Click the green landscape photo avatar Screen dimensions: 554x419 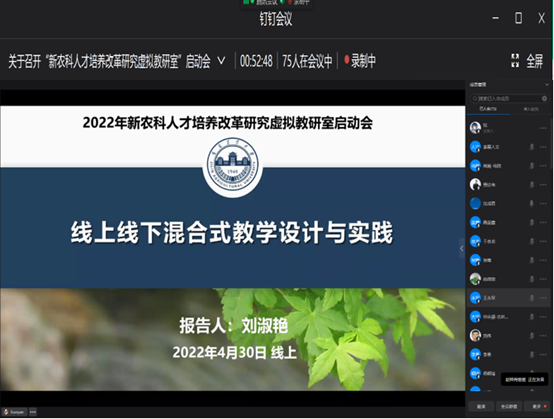(x=476, y=279)
